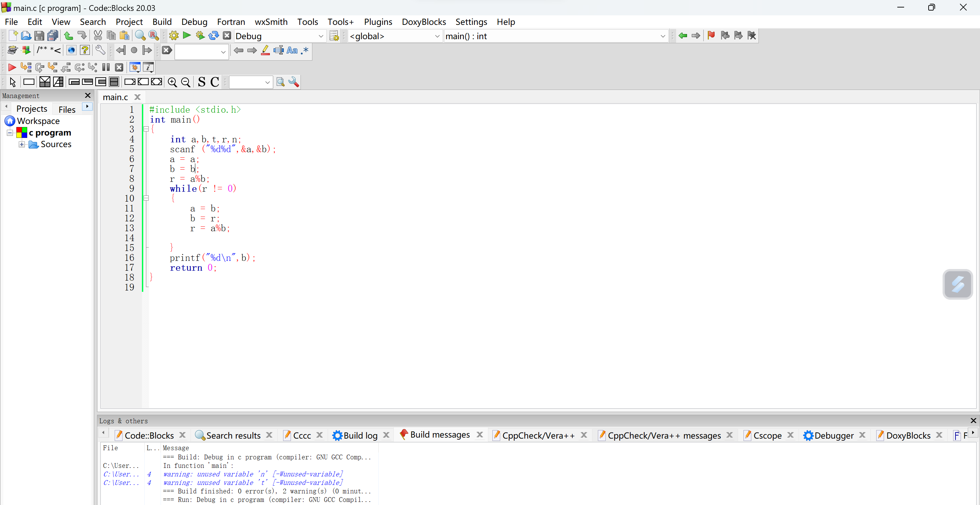This screenshot has width=980, height=505.
Task: Open Replace with the R magnifier icon
Action: click(154, 36)
